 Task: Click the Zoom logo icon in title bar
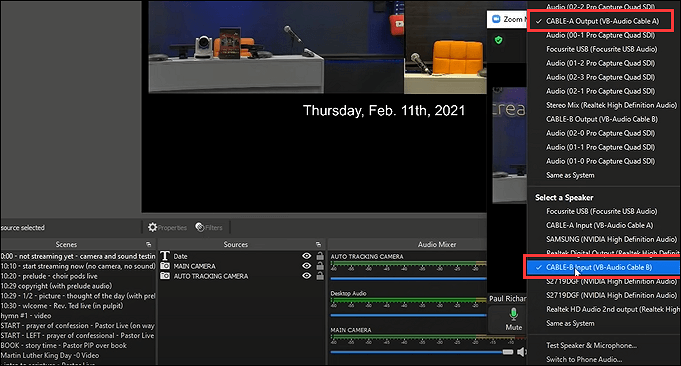(x=496, y=19)
